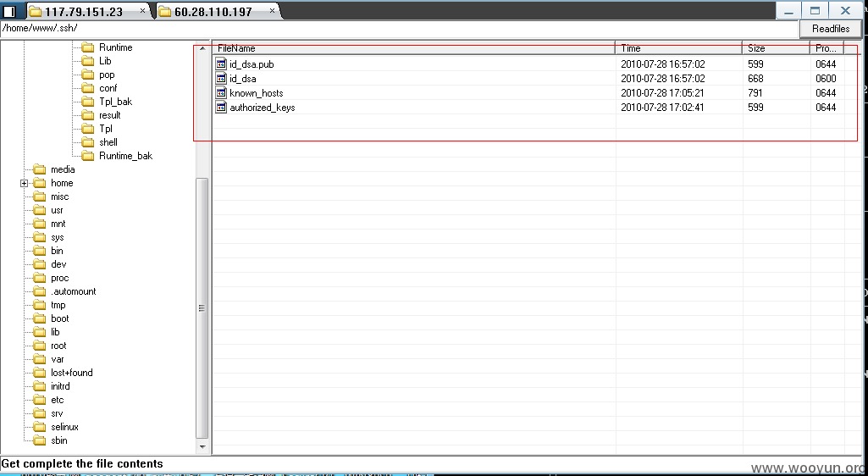
Task: Click the media folder icon
Action: pos(39,169)
